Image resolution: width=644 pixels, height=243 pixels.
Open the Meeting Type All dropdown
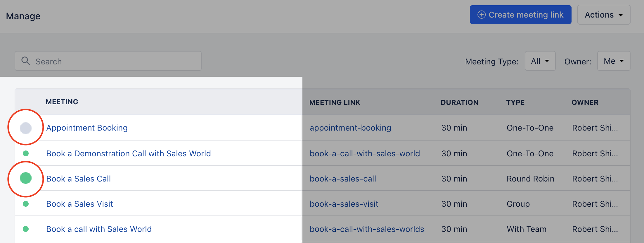(x=540, y=61)
